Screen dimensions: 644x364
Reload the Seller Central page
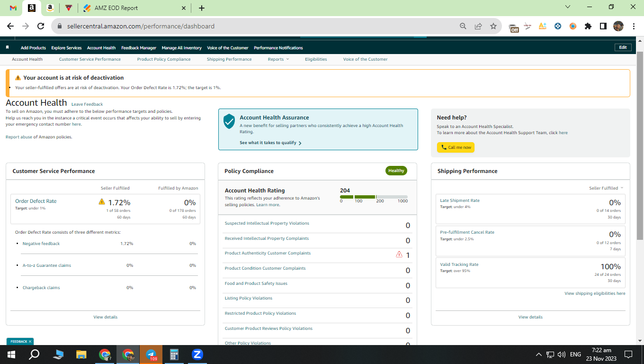point(41,26)
